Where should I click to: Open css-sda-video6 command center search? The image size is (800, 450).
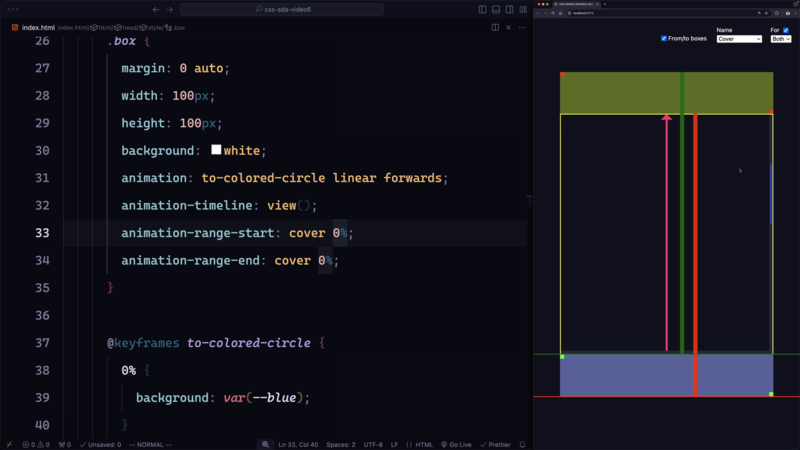pyautogui.click(x=282, y=9)
